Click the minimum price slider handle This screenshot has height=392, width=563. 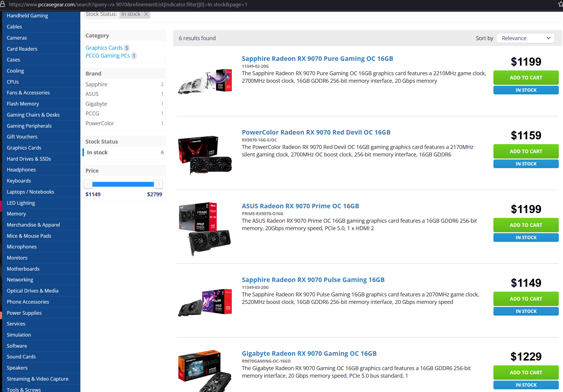[x=88, y=184]
